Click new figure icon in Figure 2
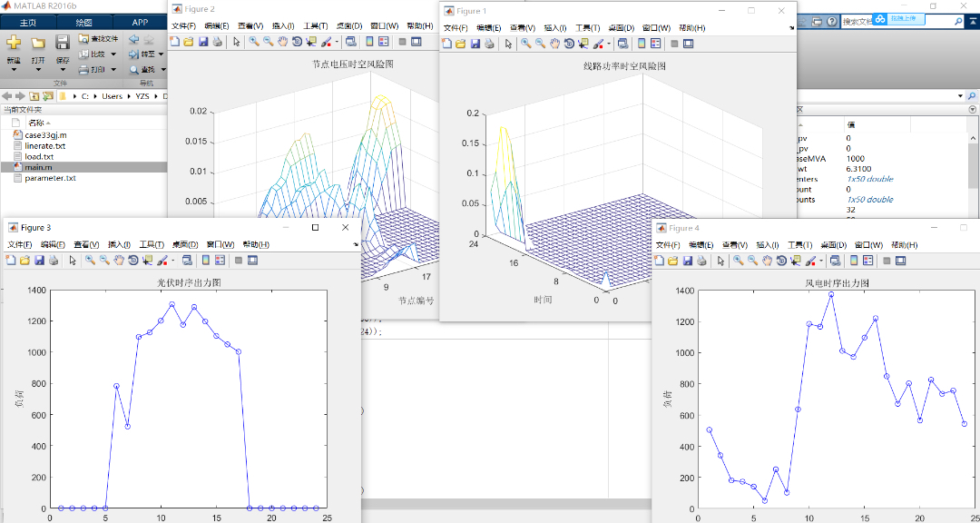Screen dimensions: 980x523 (175, 42)
